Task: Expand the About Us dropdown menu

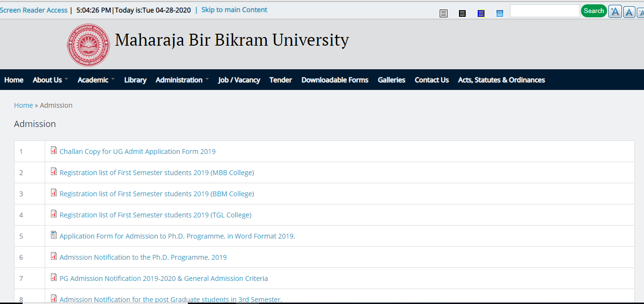Action: 47,80
